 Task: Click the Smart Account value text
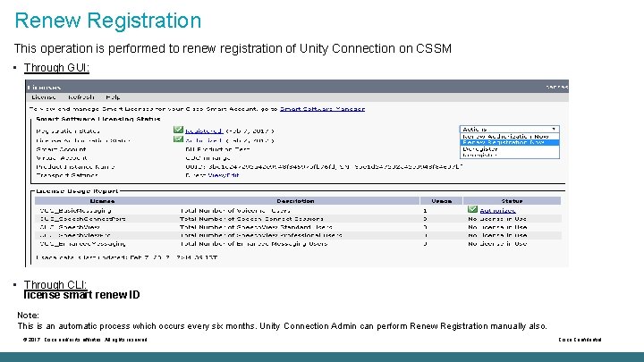click(x=217, y=149)
